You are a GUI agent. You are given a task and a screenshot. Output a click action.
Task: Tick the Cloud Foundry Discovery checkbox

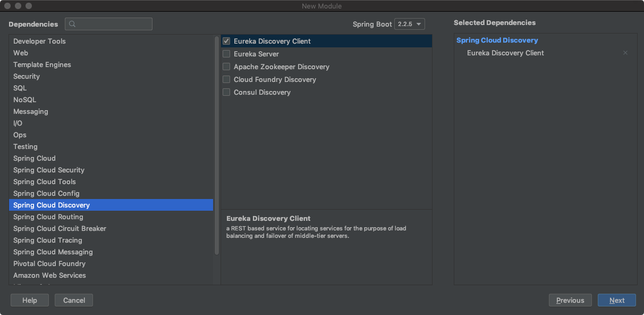point(226,79)
